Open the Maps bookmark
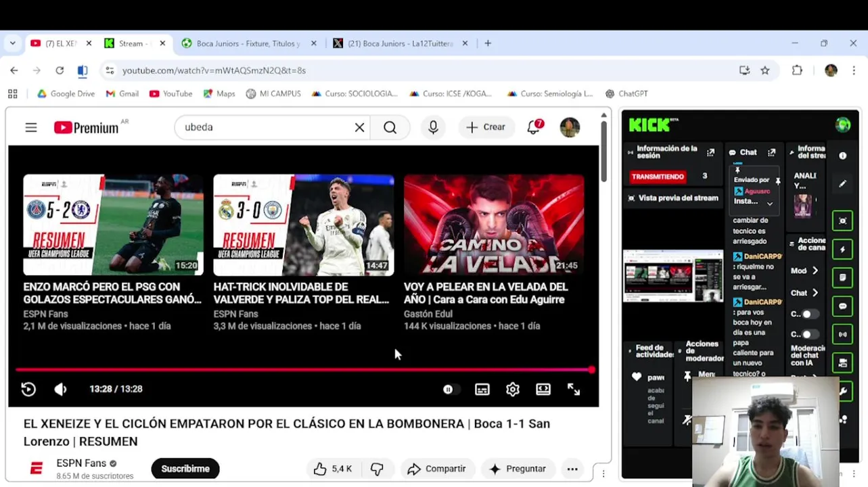This screenshot has width=868, height=487. click(x=219, y=94)
